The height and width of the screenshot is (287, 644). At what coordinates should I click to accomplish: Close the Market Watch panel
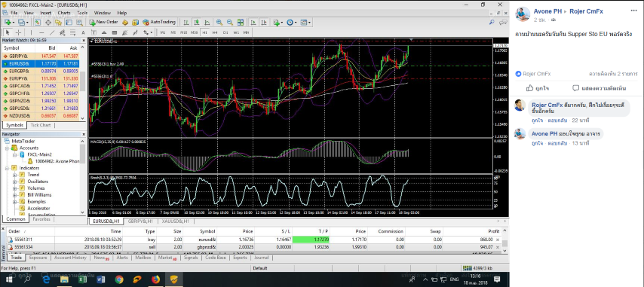84,40
